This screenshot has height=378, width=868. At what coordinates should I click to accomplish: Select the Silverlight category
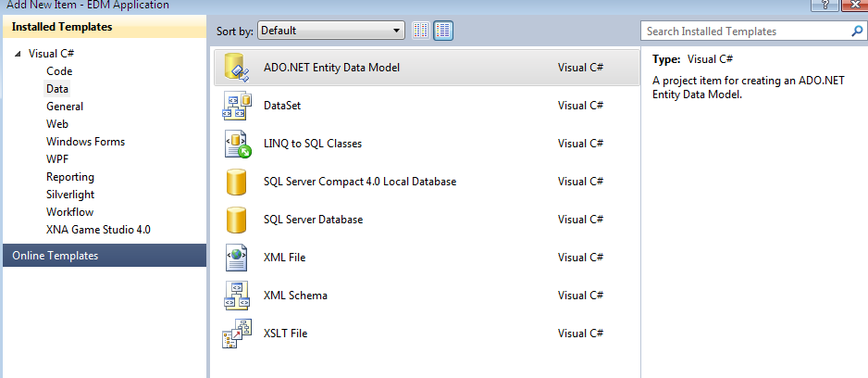tap(70, 195)
